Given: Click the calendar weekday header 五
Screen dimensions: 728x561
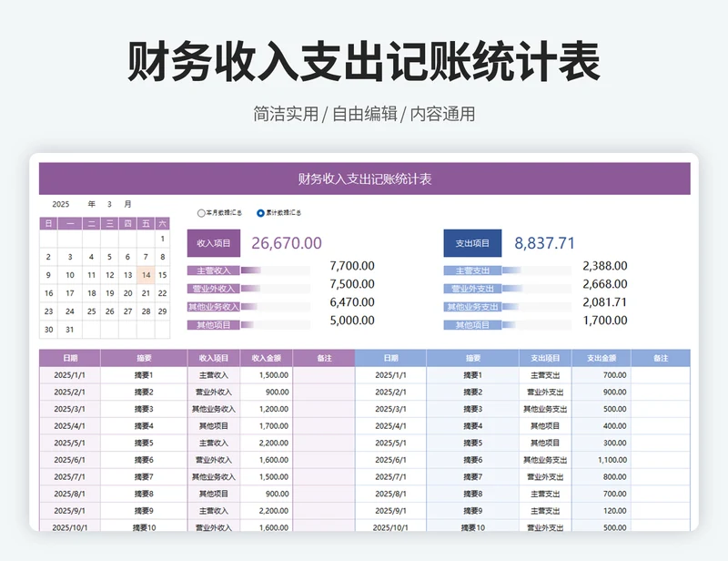Looking at the screenshot, I should (x=146, y=223).
